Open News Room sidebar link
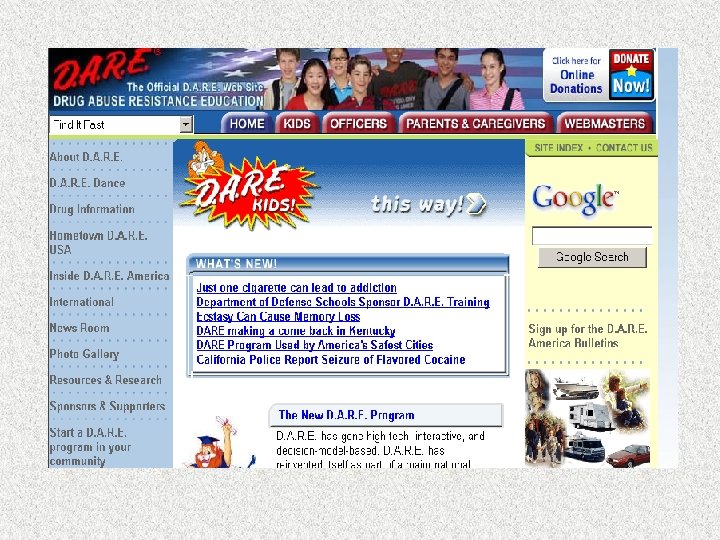Image resolution: width=720 pixels, height=540 pixels. click(x=79, y=328)
